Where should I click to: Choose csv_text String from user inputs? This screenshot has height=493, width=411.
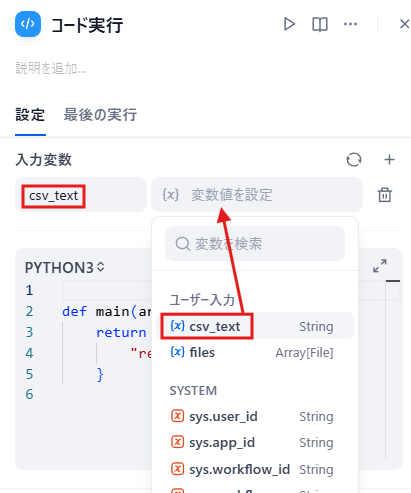click(255, 326)
